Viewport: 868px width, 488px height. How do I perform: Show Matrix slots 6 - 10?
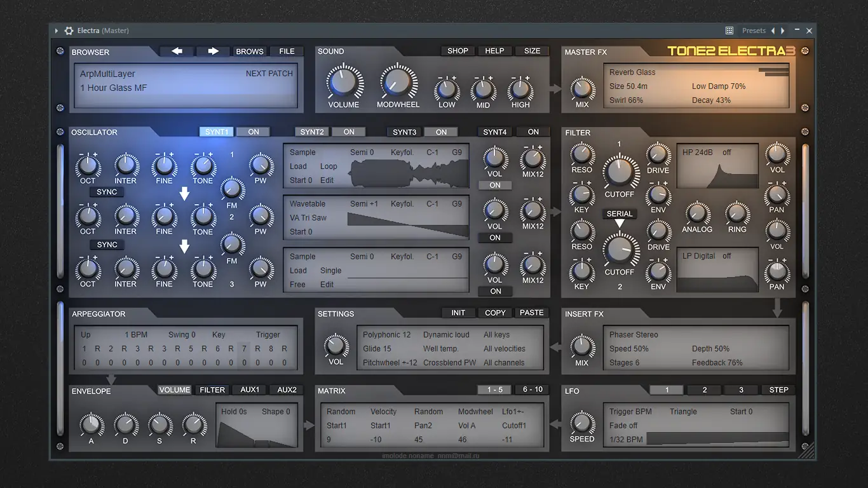(532, 390)
